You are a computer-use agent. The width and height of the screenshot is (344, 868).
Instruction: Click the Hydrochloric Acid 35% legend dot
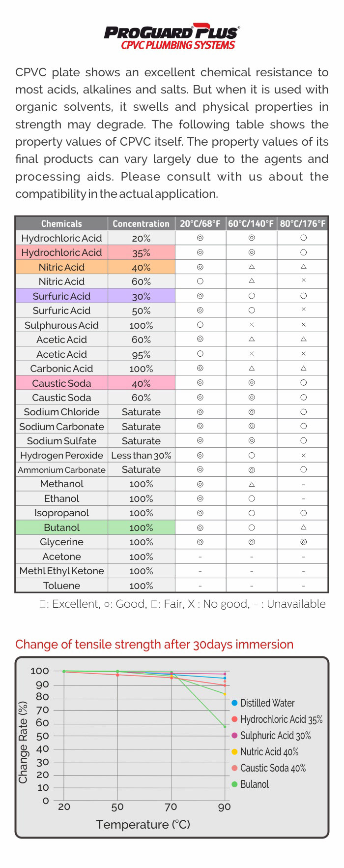235,719
